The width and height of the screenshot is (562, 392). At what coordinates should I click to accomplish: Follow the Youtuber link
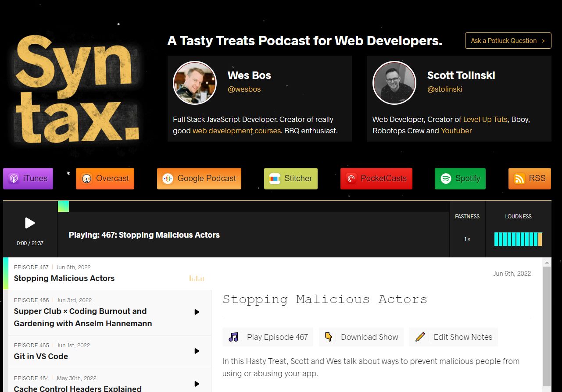tap(456, 131)
